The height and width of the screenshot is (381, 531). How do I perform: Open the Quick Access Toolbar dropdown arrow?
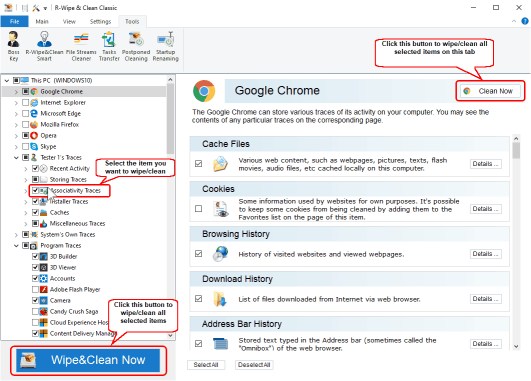[45, 8]
